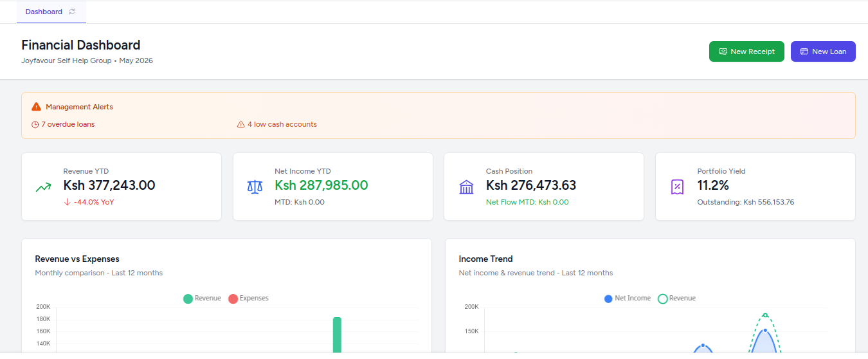Click the New Receipt button
This screenshot has width=868, height=359.
pyautogui.click(x=746, y=51)
